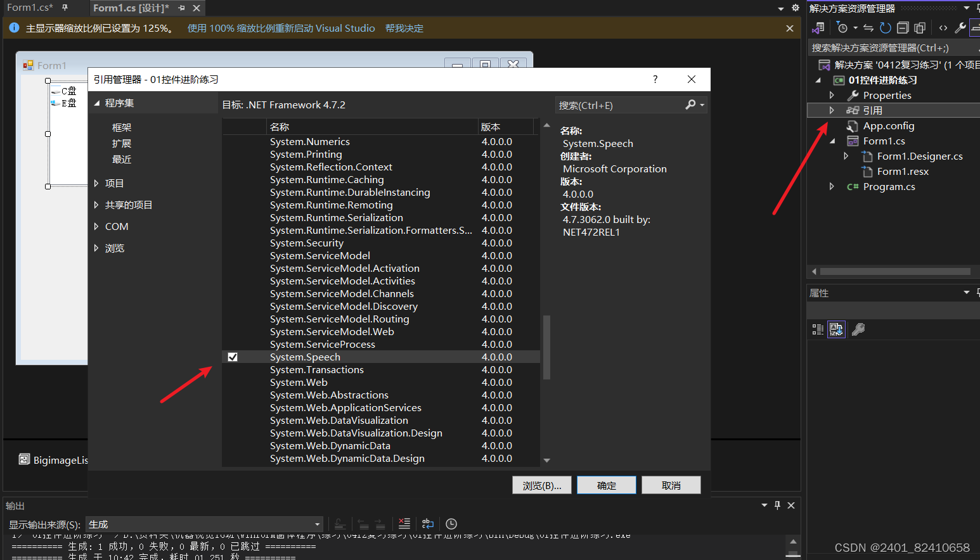Screen dimensions: 980x560
Task: Open the Properties panel options dropdown
Action: 967,293
